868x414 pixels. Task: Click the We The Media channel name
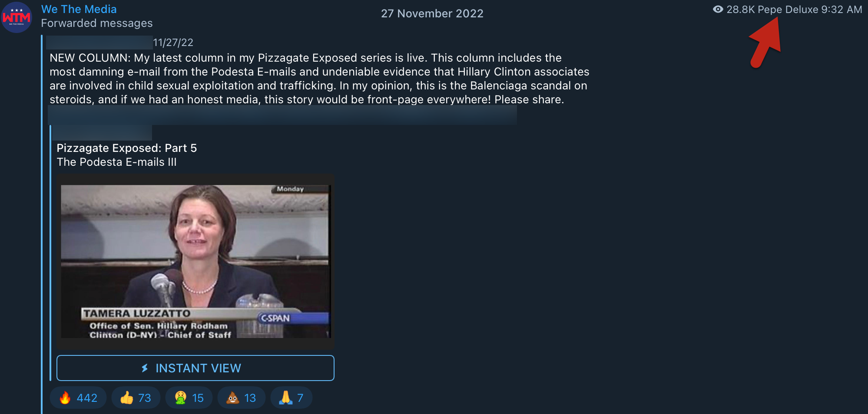pyautogui.click(x=79, y=9)
